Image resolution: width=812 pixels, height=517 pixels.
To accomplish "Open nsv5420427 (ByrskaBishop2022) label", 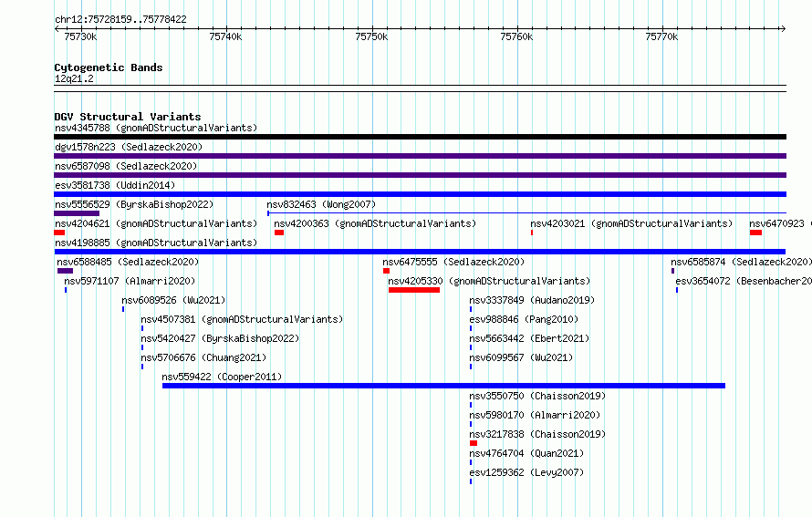I will click(220, 338).
